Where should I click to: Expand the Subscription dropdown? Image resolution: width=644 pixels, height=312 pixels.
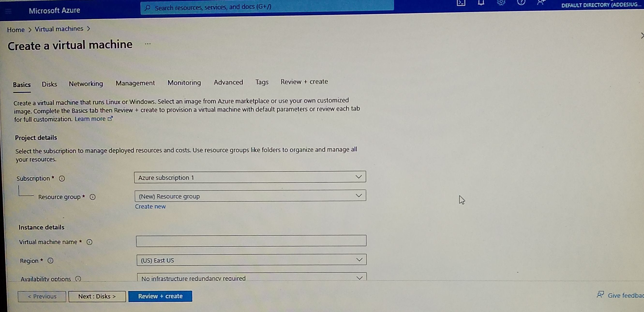pyautogui.click(x=250, y=177)
